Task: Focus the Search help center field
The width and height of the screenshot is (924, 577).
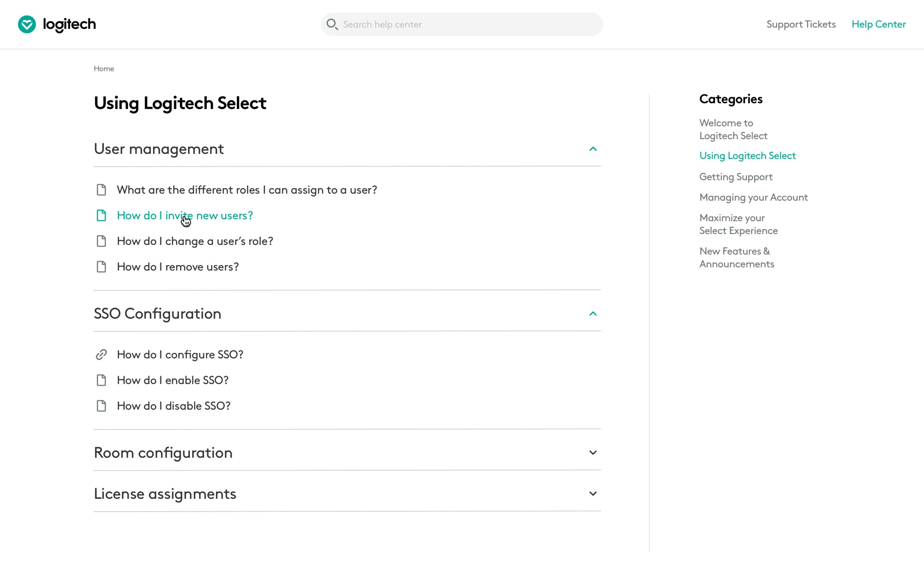Action: (462, 25)
